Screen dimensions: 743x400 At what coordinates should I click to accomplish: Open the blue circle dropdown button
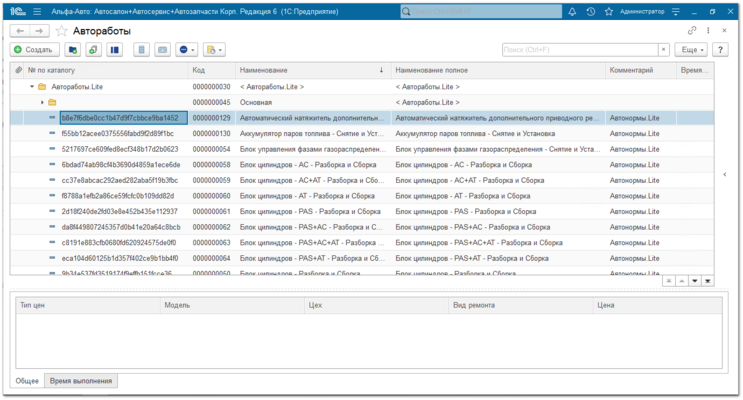coord(187,50)
